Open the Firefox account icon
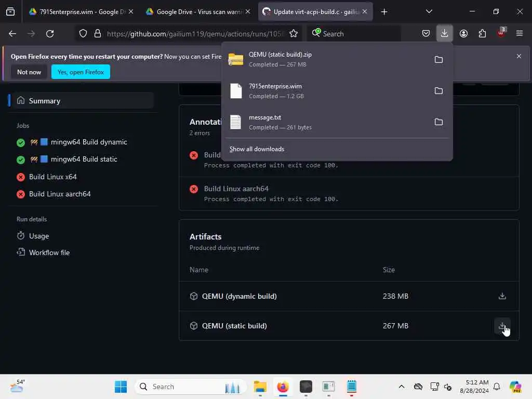Viewport: 532px width, 399px height. point(463,34)
